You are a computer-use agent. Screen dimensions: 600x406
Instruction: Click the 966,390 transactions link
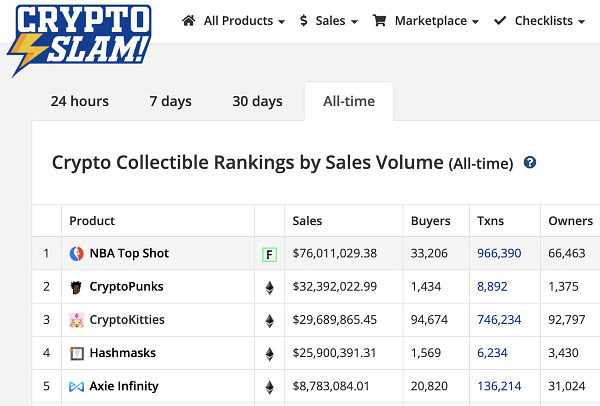(x=499, y=253)
